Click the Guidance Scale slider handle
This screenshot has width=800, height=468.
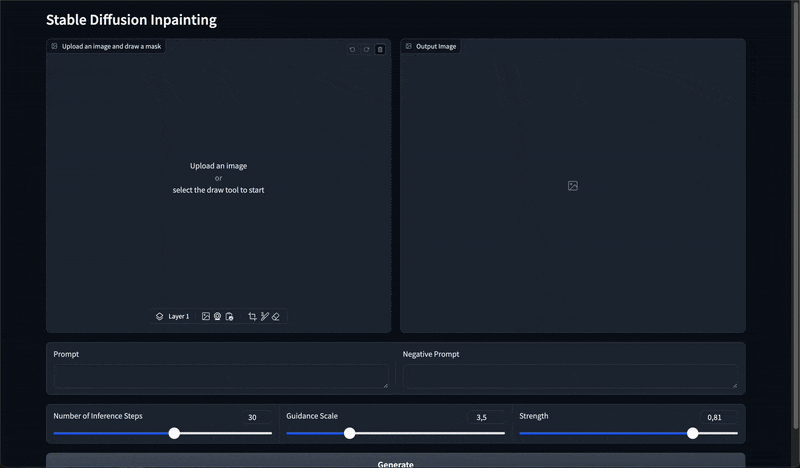(x=349, y=433)
